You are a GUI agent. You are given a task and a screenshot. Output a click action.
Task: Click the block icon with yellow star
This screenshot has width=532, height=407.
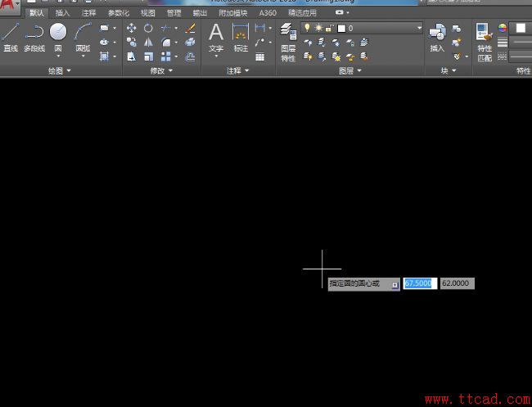coord(457,42)
